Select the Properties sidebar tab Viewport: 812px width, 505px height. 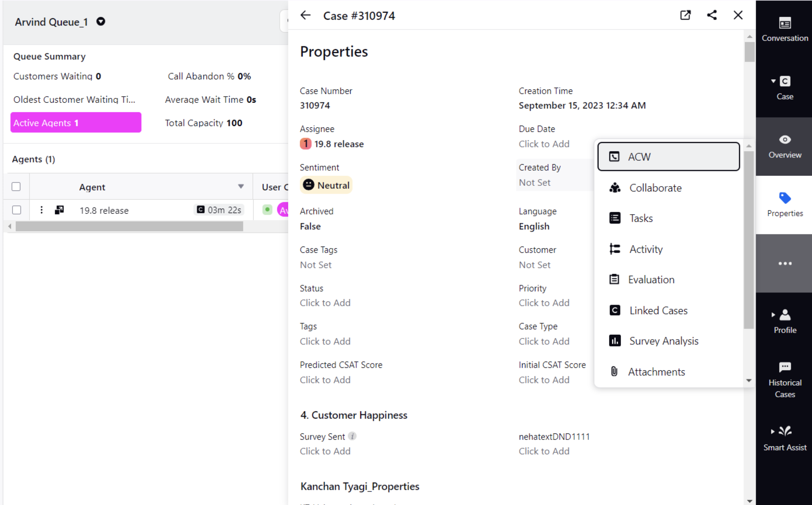click(784, 205)
